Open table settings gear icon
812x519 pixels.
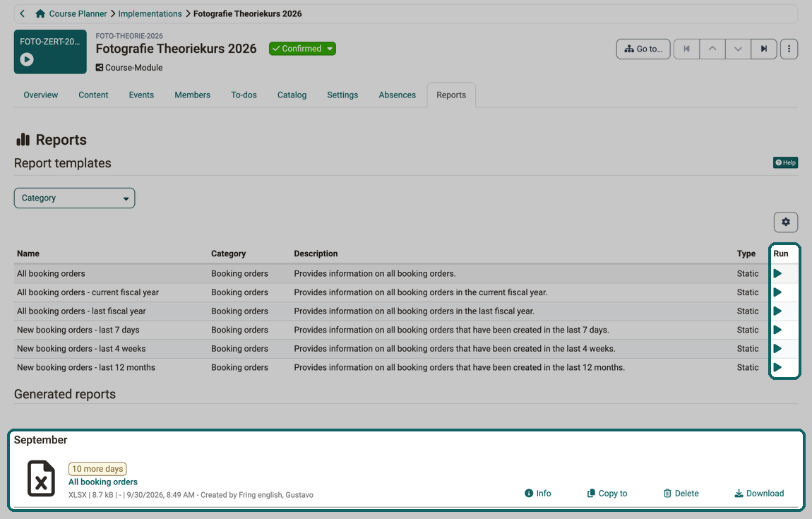pyautogui.click(x=786, y=222)
